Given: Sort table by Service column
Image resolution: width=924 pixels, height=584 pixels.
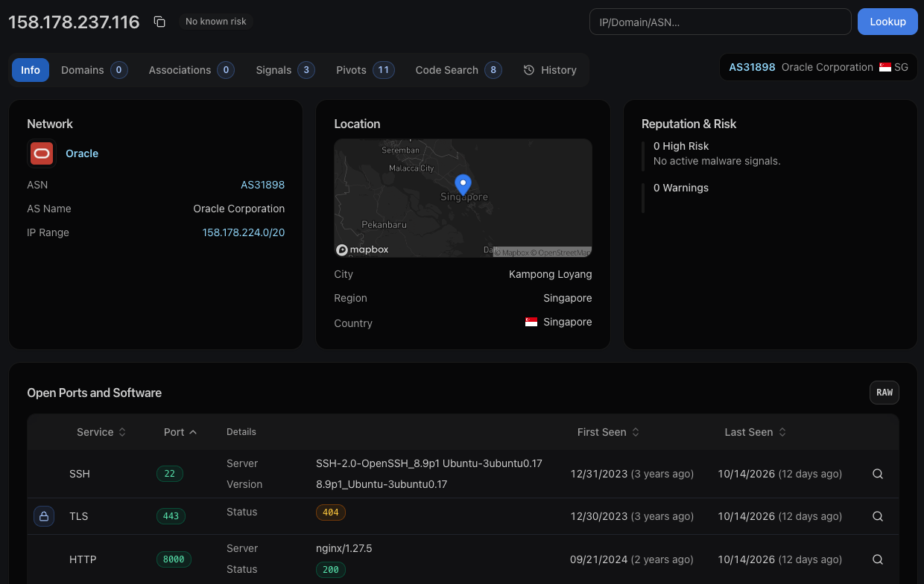Looking at the screenshot, I should click(101, 432).
